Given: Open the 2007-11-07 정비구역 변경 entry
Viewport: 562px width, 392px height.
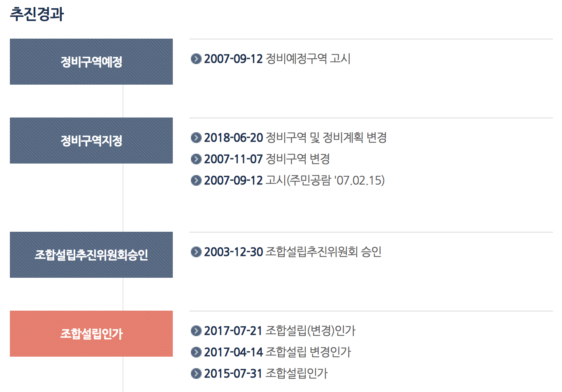Looking at the screenshot, I should (x=267, y=159).
